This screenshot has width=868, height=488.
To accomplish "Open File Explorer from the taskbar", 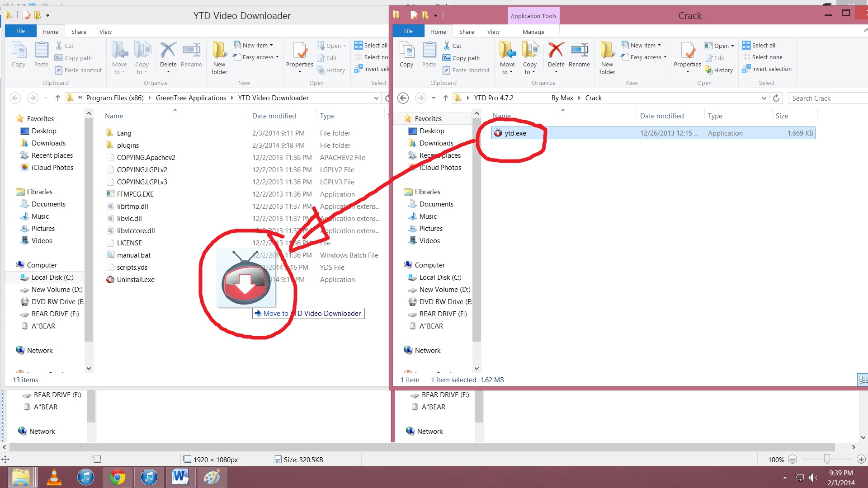I will [x=21, y=477].
